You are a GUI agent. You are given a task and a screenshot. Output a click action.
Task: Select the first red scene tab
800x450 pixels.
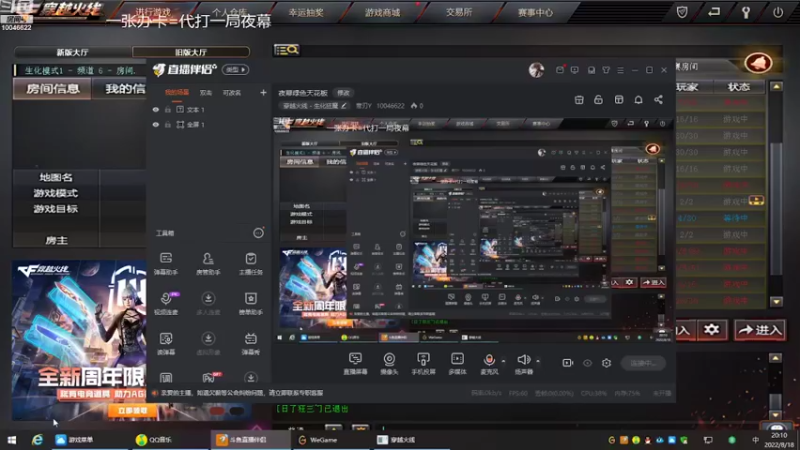pyautogui.click(x=177, y=93)
